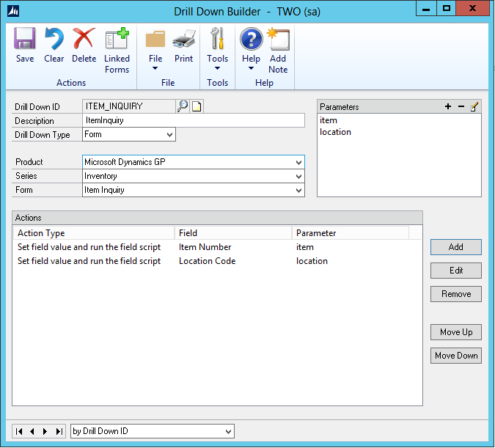The image size is (495, 448).
Task: Click the Location Code row action type
Action: [89, 261]
